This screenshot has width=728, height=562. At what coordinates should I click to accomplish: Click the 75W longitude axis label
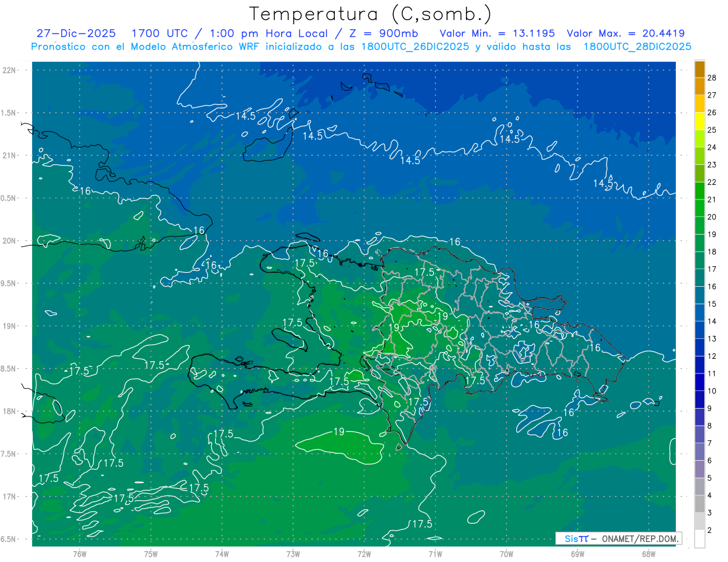150,554
